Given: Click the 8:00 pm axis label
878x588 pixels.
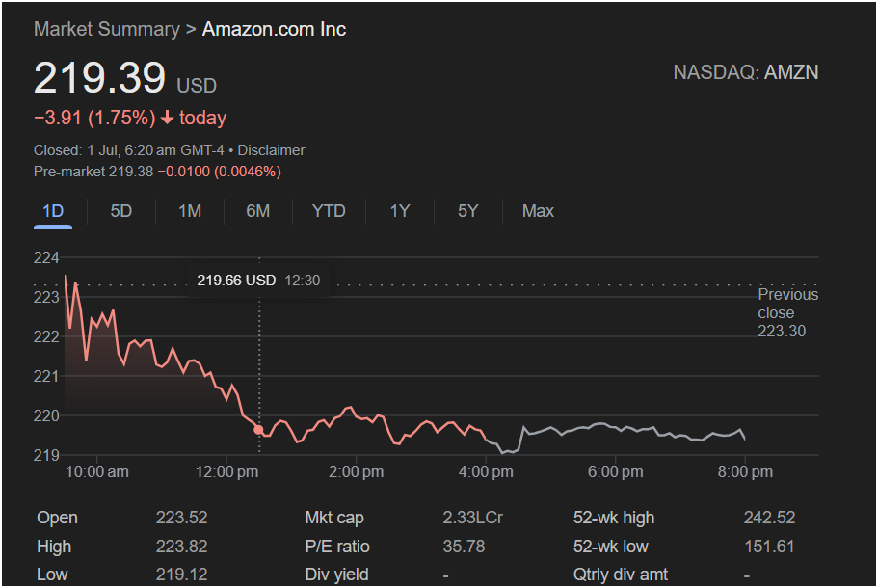Looking at the screenshot, I should point(745,471).
